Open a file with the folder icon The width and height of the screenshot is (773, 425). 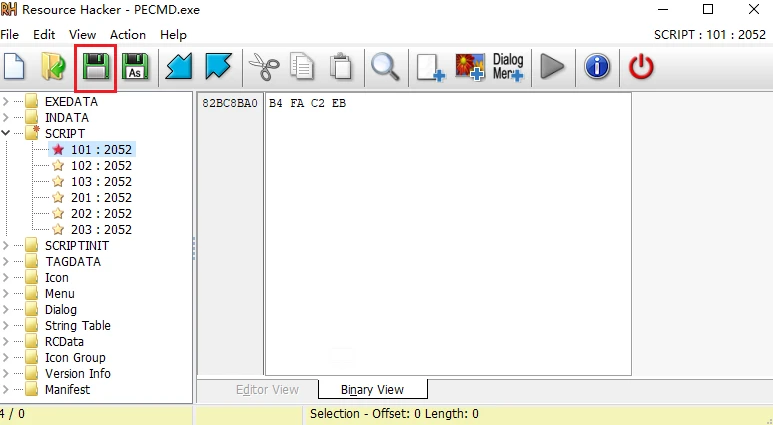pyautogui.click(x=53, y=67)
